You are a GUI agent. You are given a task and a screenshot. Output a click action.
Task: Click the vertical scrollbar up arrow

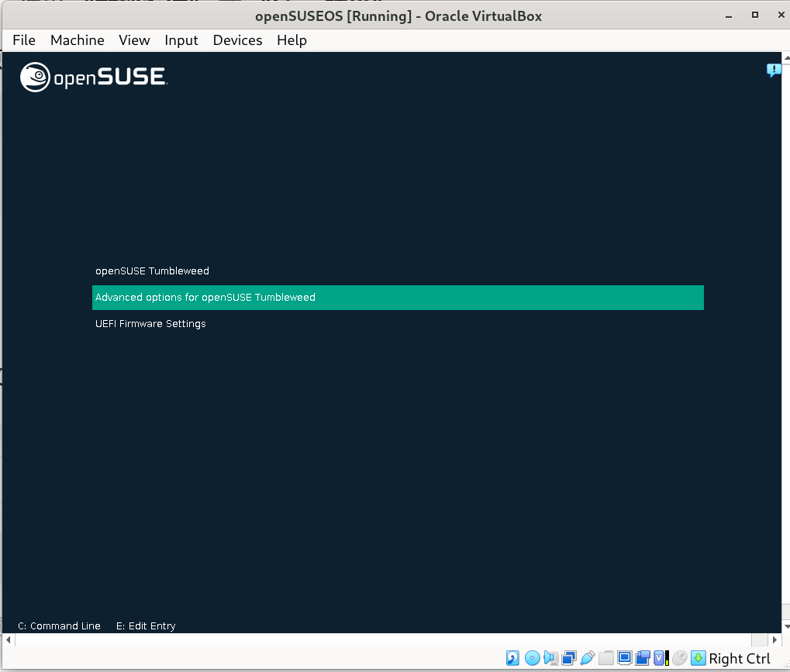pyautogui.click(x=786, y=57)
